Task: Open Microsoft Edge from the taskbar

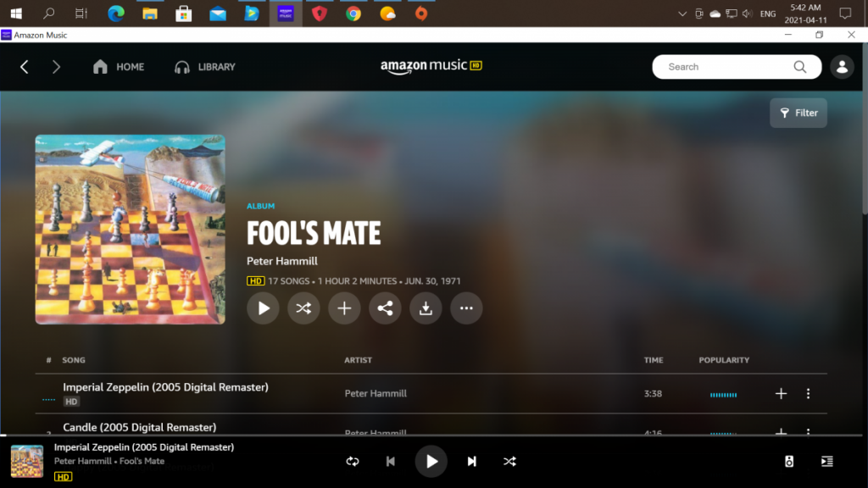Action: [115, 14]
